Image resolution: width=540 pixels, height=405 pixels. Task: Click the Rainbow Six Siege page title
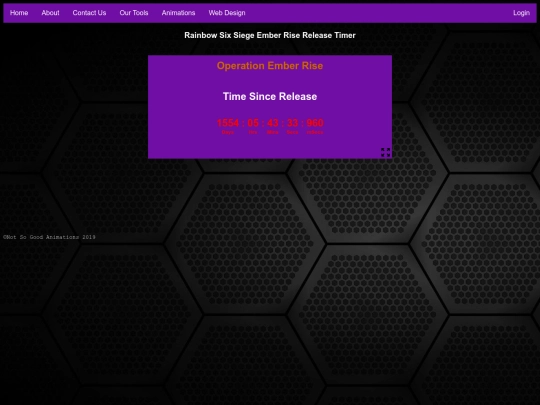[270, 35]
